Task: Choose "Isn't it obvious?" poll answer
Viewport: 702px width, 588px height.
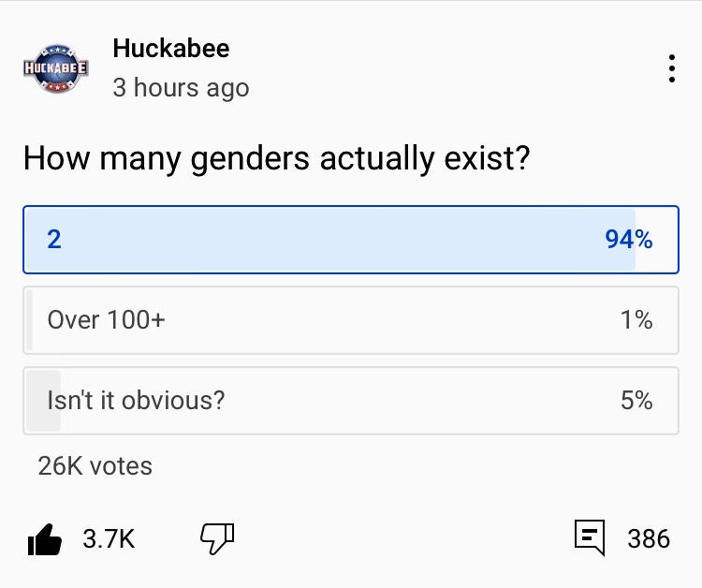Action: pyautogui.click(x=136, y=401)
